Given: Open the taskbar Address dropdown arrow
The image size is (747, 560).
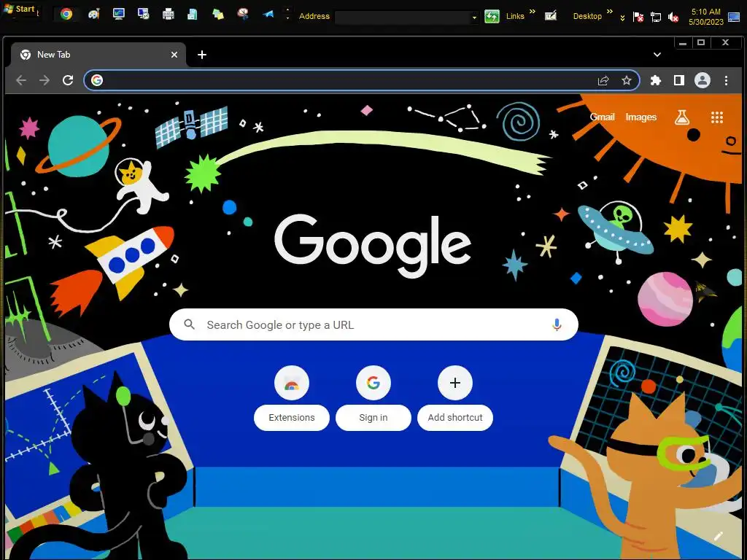Looking at the screenshot, I should (474, 17).
